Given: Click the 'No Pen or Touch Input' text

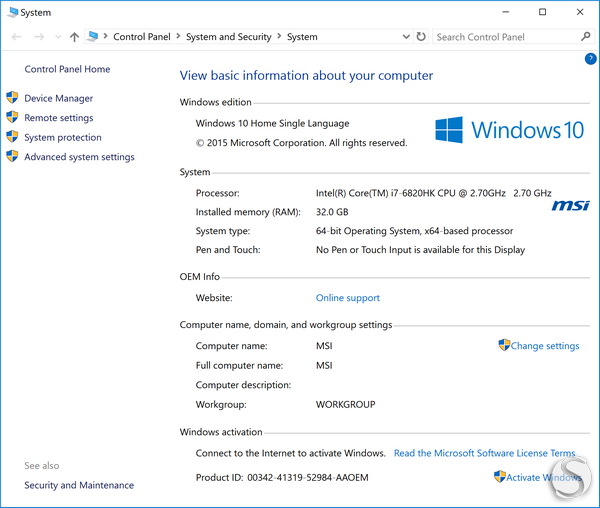Looking at the screenshot, I should pyautogui.click(x=420, y=250).
